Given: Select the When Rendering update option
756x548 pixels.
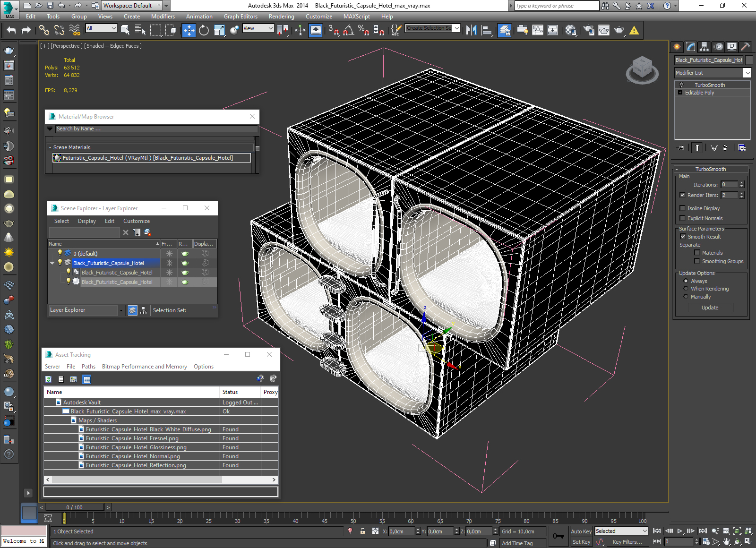Looking at the screenshot, I should click(x=686, y=289).
